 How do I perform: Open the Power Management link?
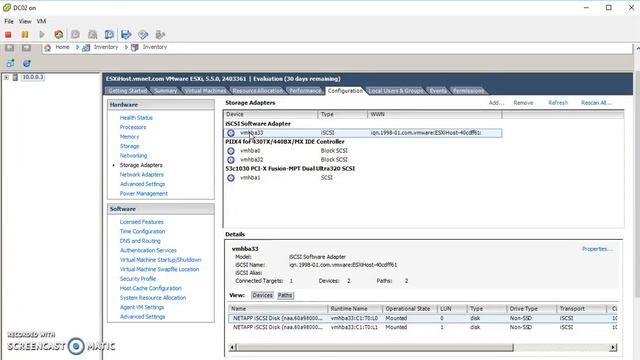144,193
